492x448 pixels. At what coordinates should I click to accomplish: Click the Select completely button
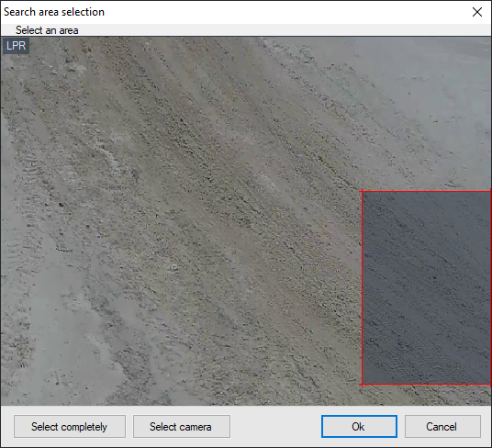pos(70,426)
